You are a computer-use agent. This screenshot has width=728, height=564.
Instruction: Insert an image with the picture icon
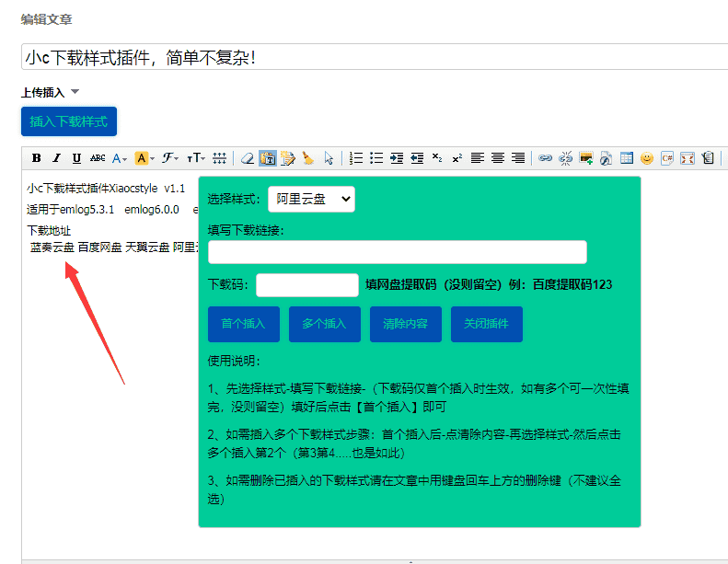pyautogui.click(x=586, y=158)
